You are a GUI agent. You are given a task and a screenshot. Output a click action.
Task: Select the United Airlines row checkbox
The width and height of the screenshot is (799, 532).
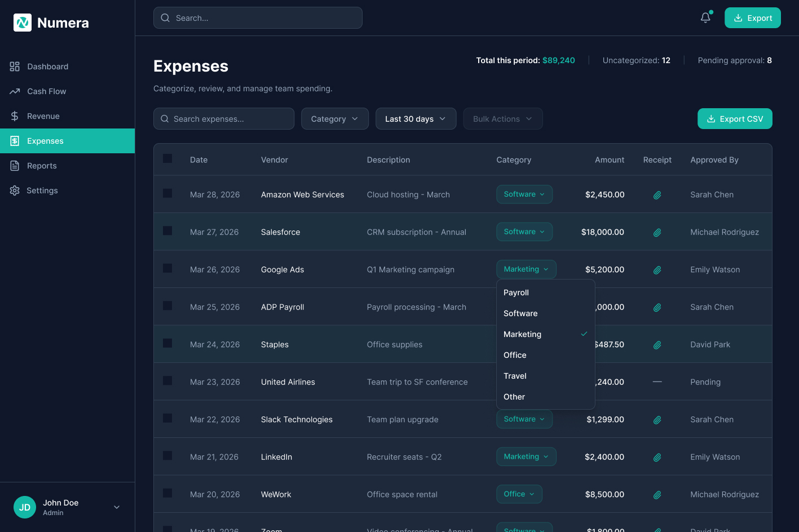167,380
